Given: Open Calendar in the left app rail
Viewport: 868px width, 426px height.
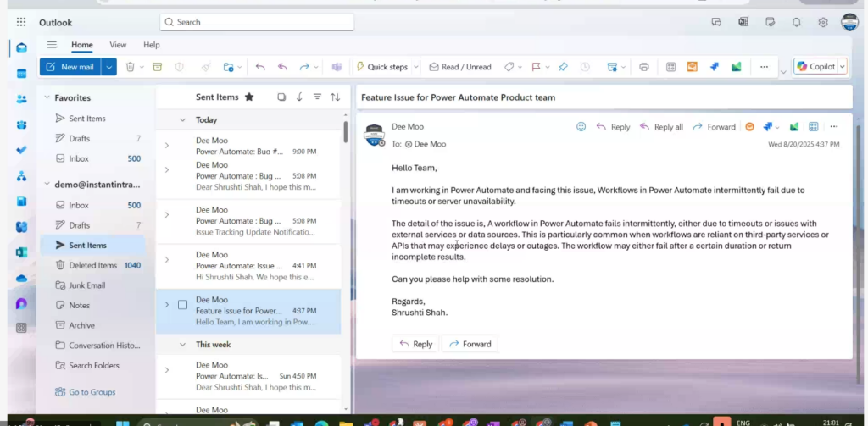Looking at the screenshot, I should 21,74.
